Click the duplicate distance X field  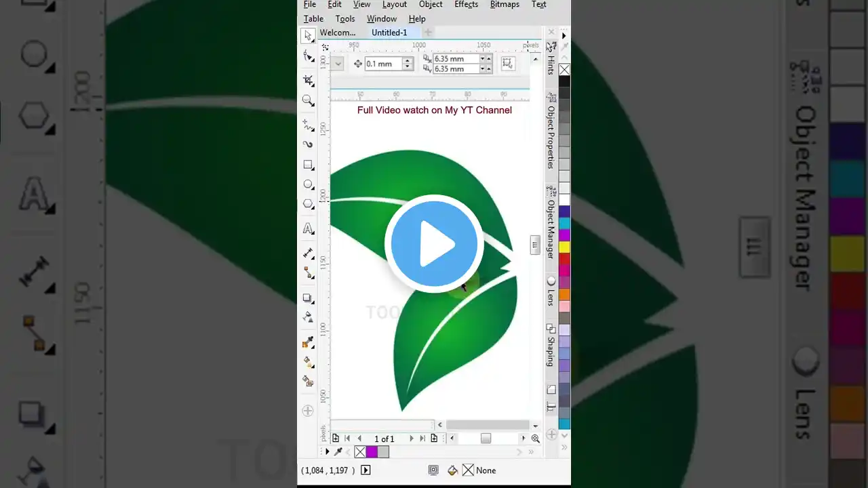pyautogui.click(x=456, y=59)
